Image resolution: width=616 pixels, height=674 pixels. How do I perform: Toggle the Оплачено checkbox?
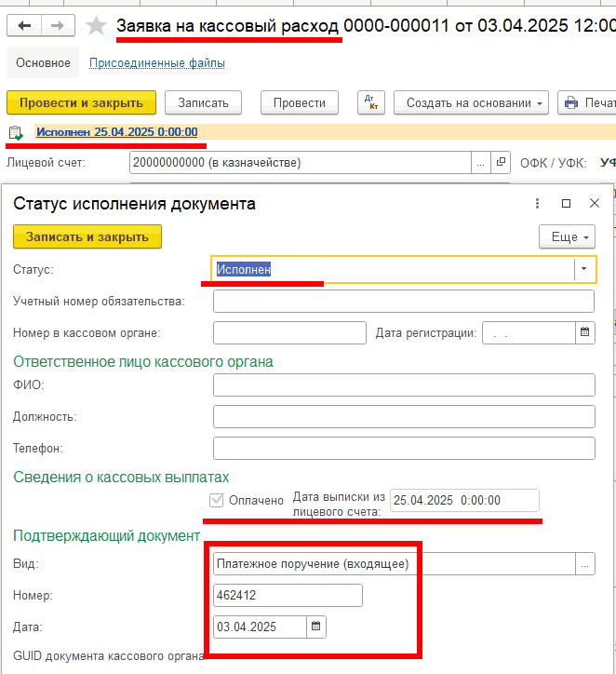pyautogui.click(x=217, y=501)
